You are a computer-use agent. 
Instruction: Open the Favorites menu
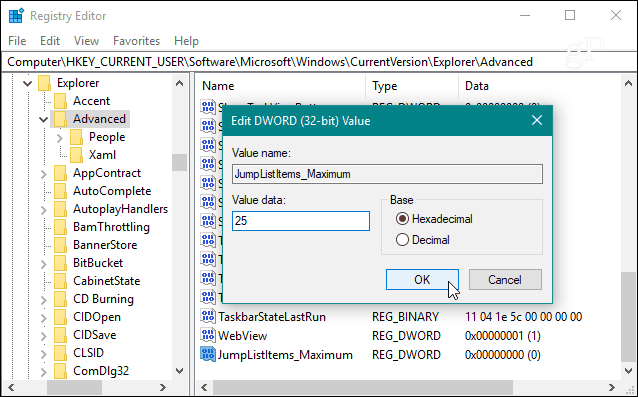pos(136,41)
